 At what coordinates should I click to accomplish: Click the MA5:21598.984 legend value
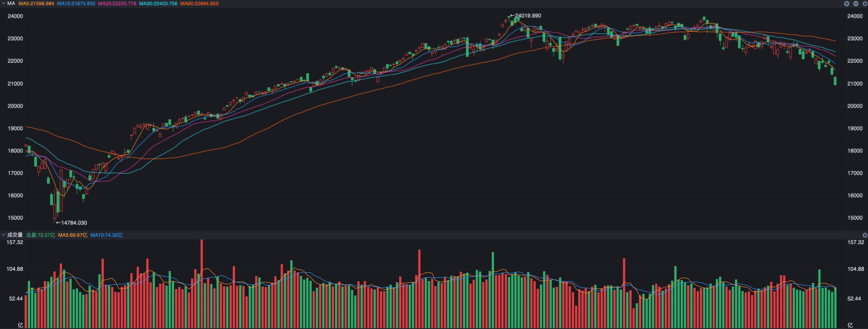[36, 3]
